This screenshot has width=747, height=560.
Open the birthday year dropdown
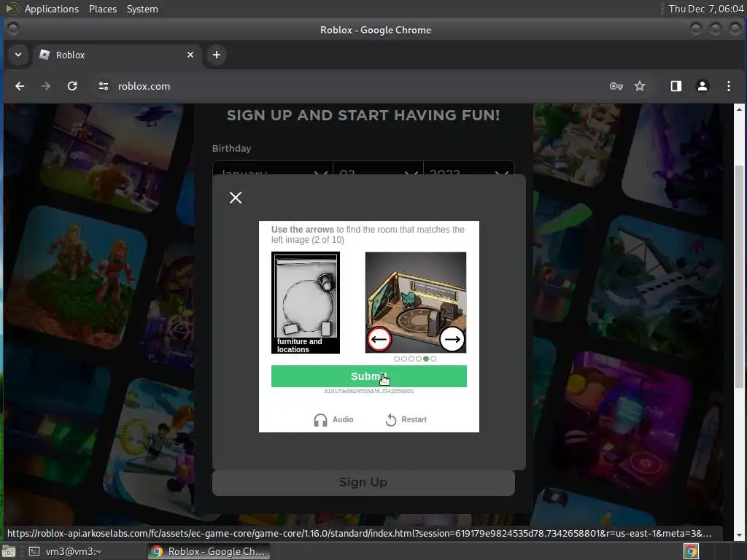pos(469,168)
